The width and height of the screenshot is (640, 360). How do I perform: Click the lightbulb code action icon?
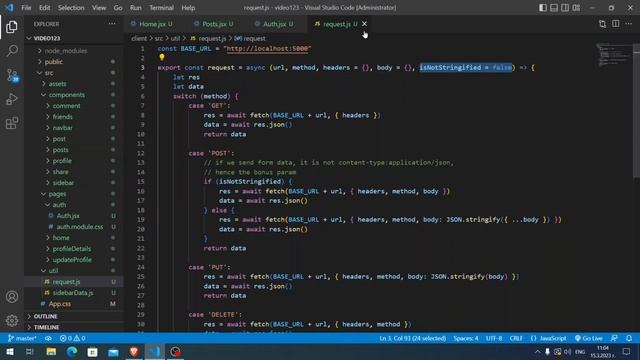pos(162,58)
